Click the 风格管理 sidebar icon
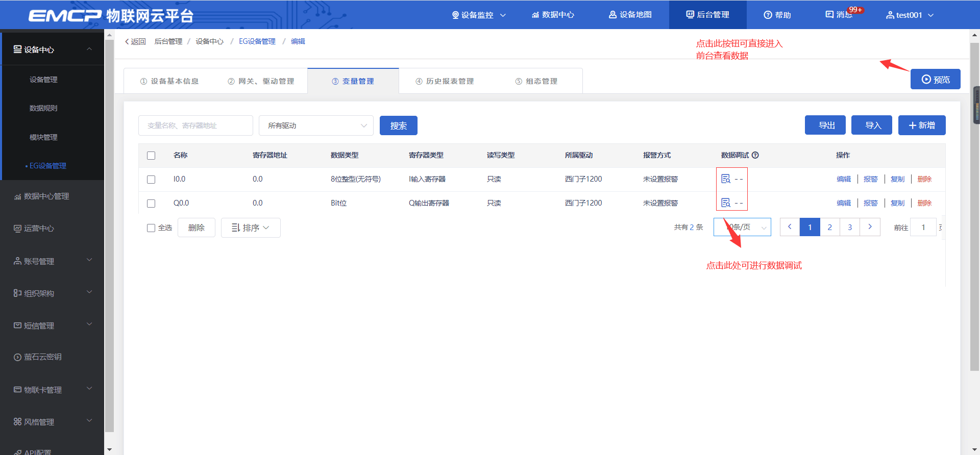 [17, 422]
